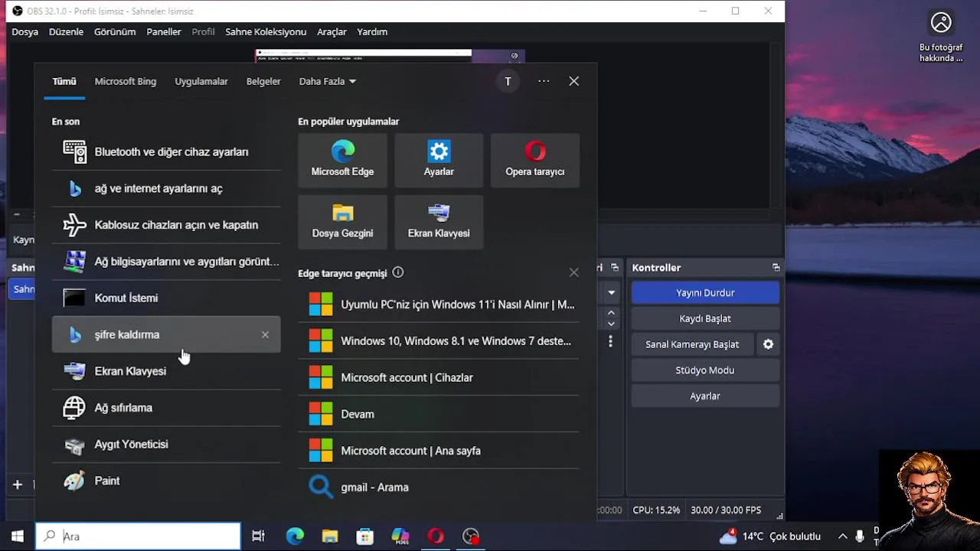Open Windows Start button

pos(17,536)
